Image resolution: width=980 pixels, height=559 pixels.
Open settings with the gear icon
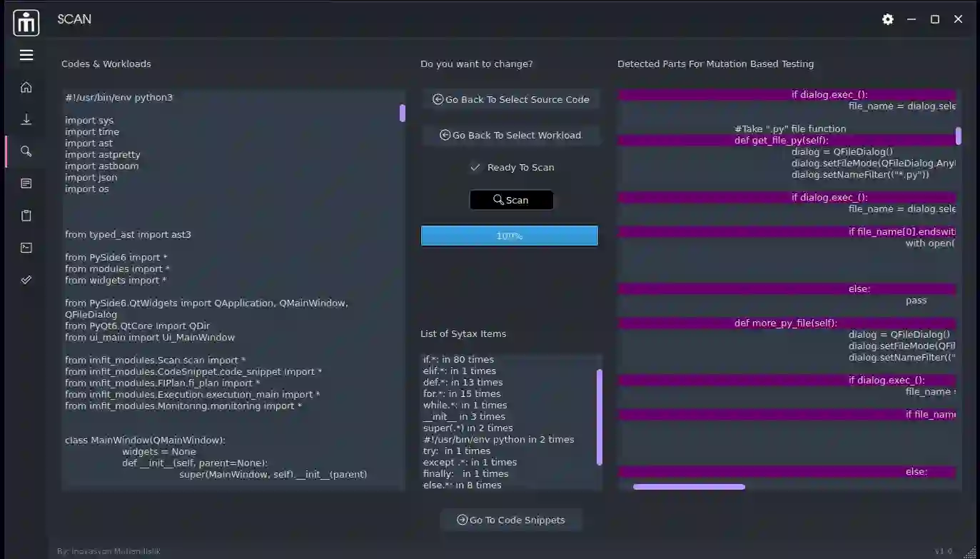point(888,19)
